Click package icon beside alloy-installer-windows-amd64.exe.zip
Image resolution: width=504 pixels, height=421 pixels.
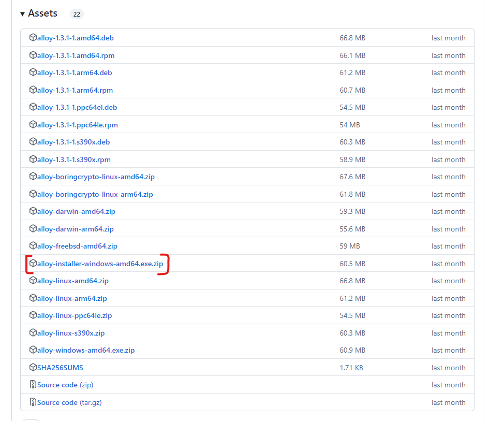[x=33, y=264]
